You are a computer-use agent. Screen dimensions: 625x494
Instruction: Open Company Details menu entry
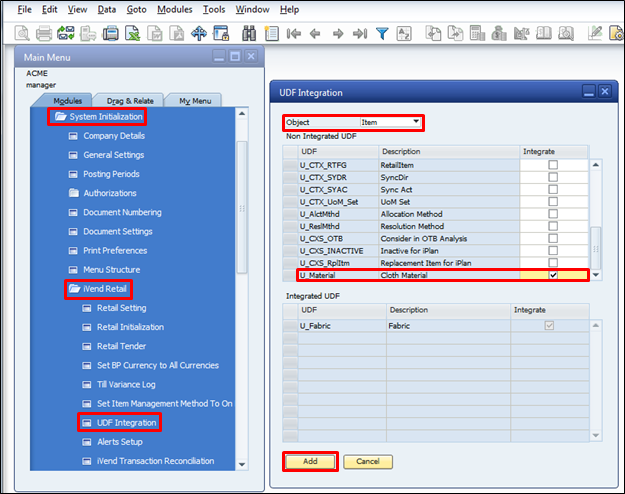coord(114,136)
